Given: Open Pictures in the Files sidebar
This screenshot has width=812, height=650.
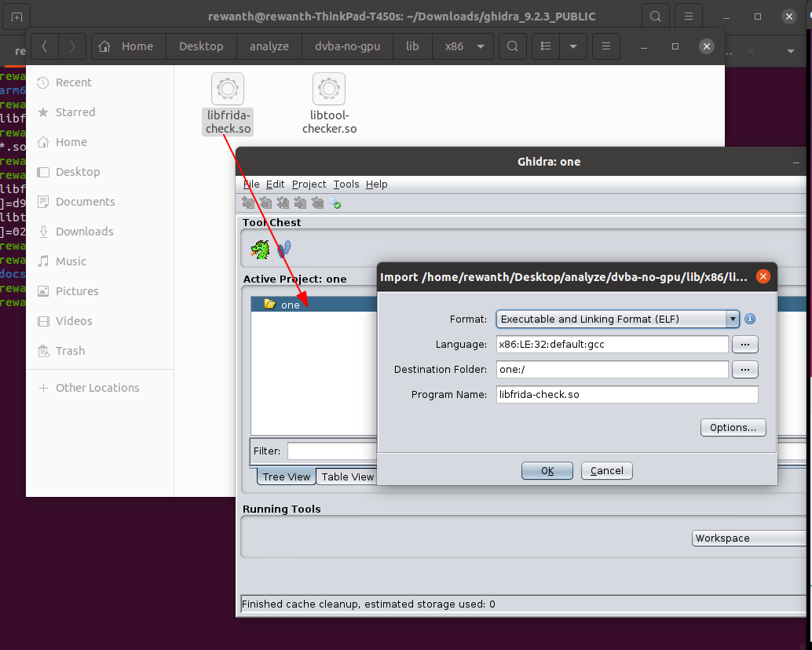Looking at the screenshot, I should (100, 291).
